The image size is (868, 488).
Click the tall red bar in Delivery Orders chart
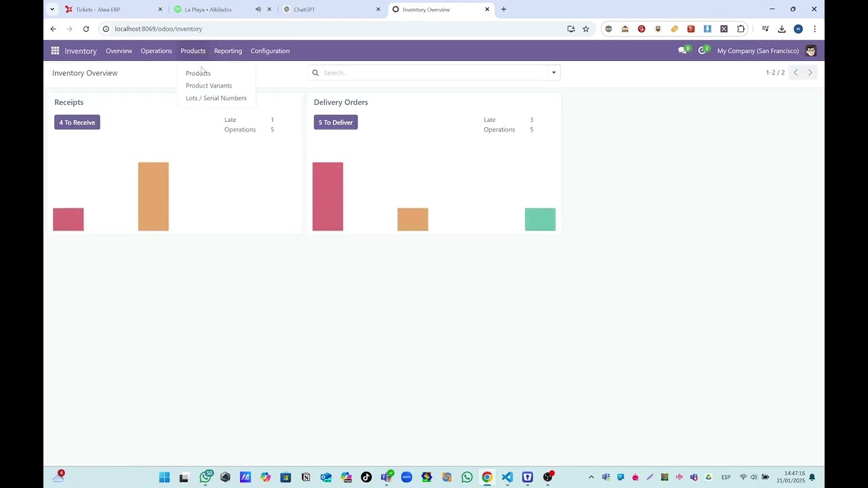pos(328,197)
